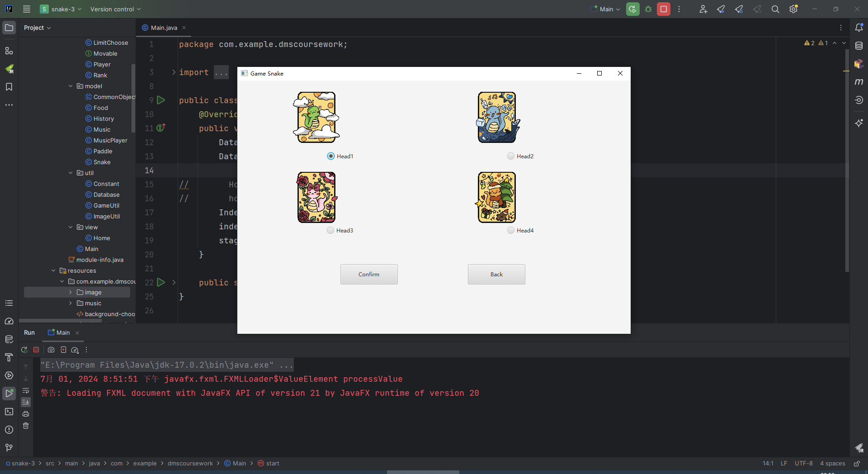
Task: Click the Back button
Action: coord(496,274)
